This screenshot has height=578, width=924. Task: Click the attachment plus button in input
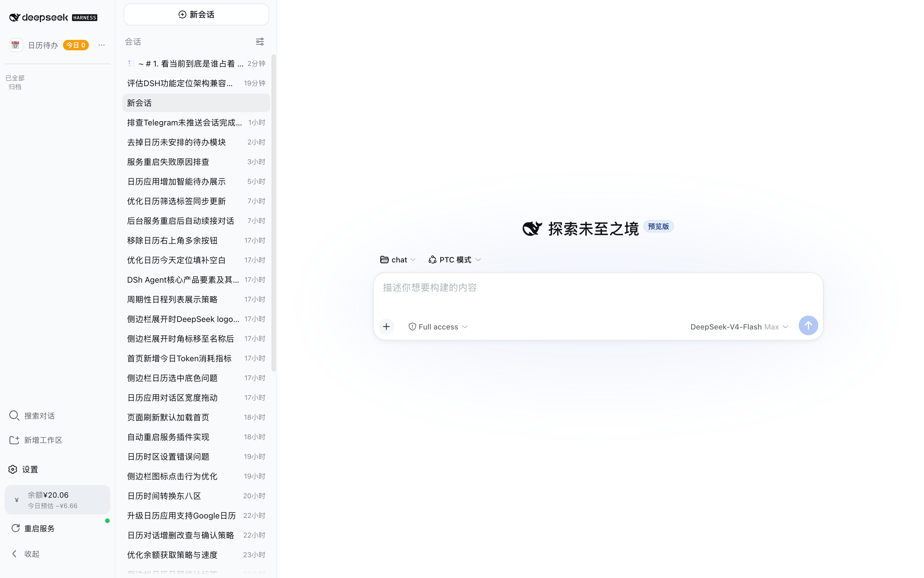(x=386, y=327)
